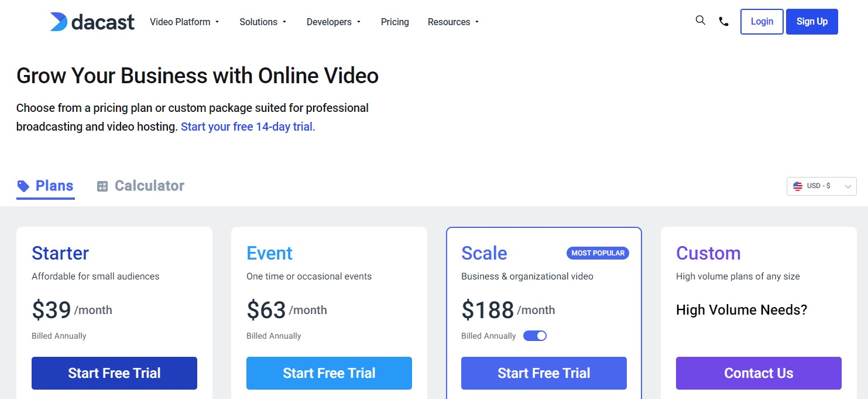The height and width of the screenshot is (399, 868).
Task: Follow the Start your free 14-day trial link
Action: pyautogui.click(x=248, y=127)
